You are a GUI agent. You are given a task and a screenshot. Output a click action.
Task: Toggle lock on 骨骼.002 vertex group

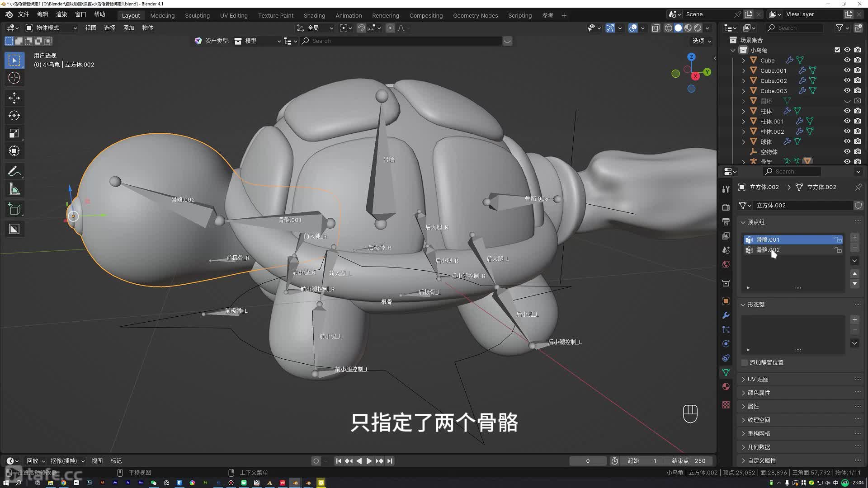click(x=838, y=250)
